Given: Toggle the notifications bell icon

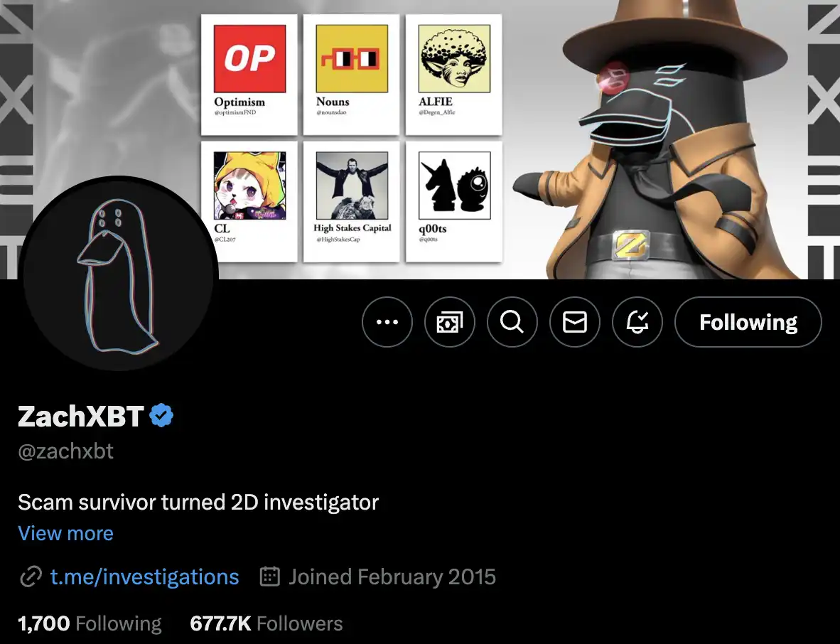Looking at the screenshot, I should 637,322.
